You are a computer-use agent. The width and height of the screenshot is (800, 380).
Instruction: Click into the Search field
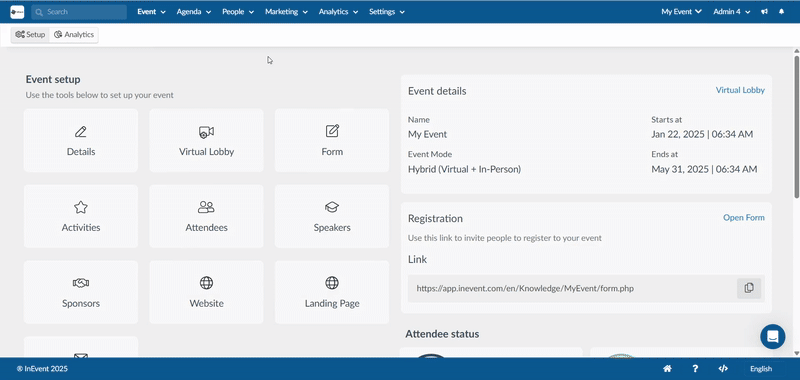click(x=79, y=12)
